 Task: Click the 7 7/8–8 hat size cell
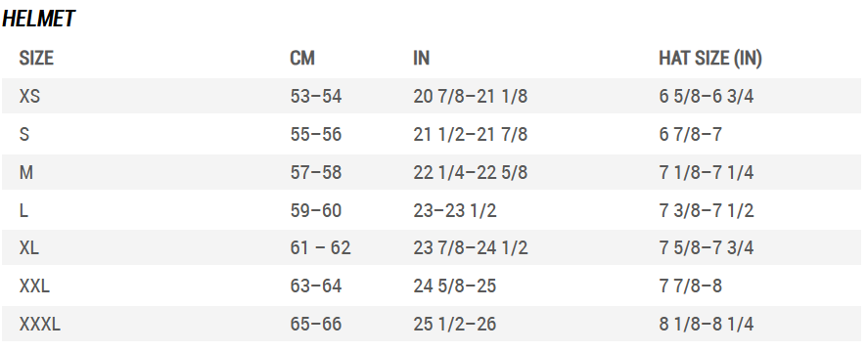coord(691,286)
